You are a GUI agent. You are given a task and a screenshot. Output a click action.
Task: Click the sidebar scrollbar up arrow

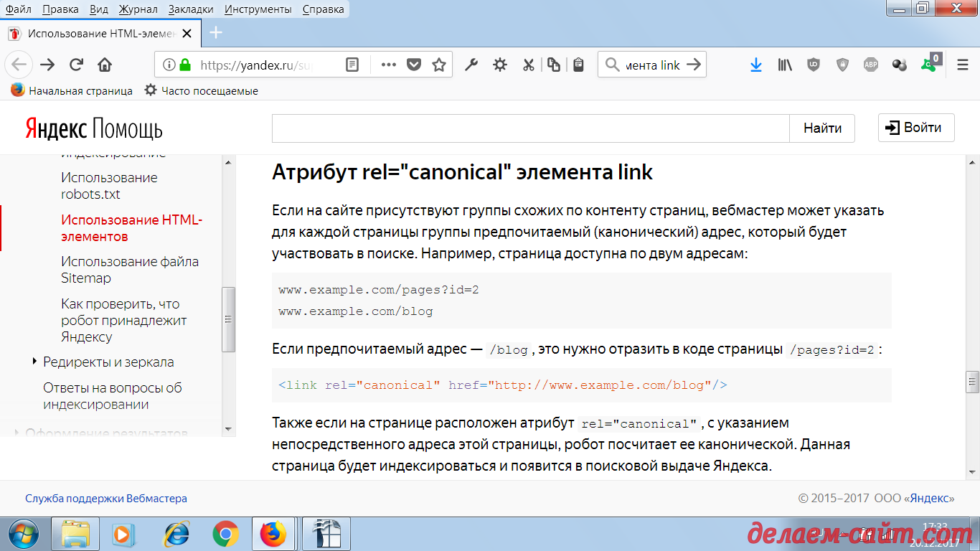click(228, 163)
